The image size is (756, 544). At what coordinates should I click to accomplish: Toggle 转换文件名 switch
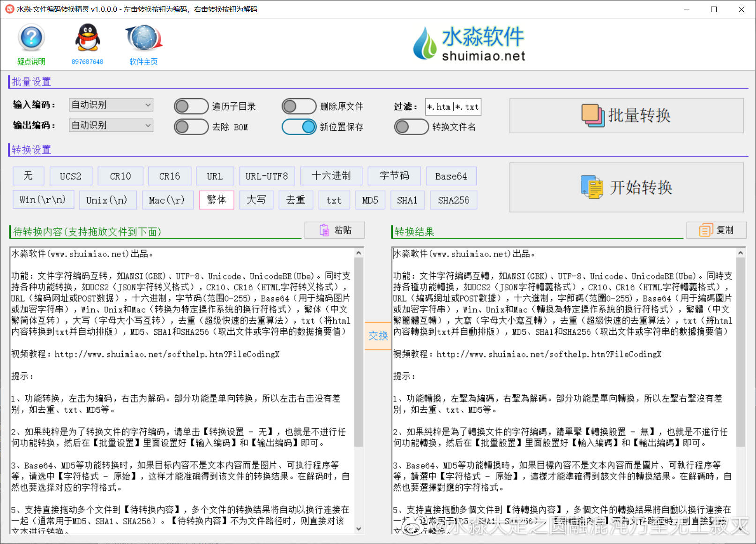point(411,127)
